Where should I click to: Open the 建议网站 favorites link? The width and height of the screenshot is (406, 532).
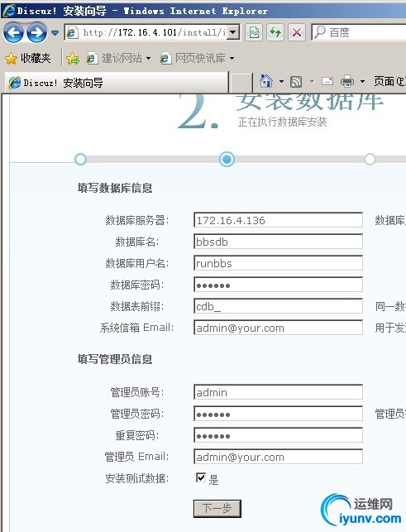(x=115, y=59)
